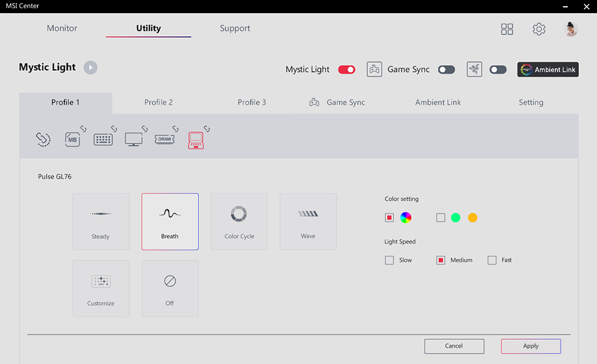Minimize the MSI Center window
597x364 pixels.
[x=565, y=6]
